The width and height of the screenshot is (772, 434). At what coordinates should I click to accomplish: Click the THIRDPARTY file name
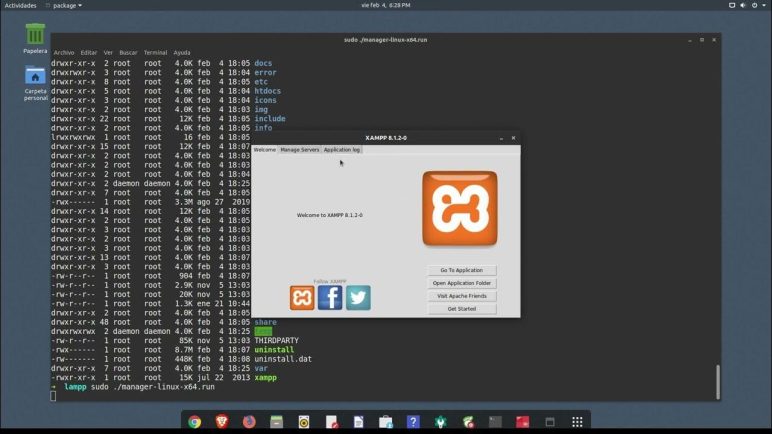coord(276,340)
